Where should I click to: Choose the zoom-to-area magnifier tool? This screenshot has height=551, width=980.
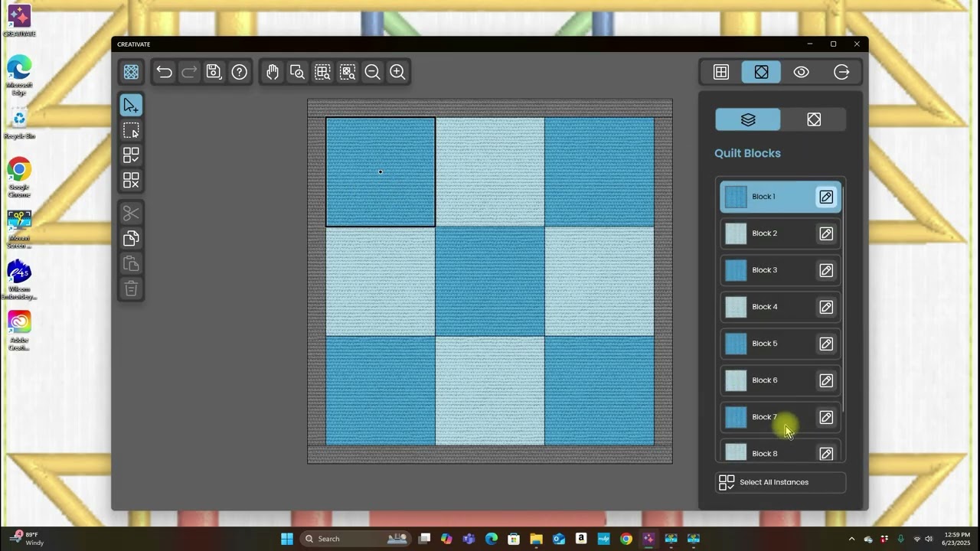pos(297,72)
